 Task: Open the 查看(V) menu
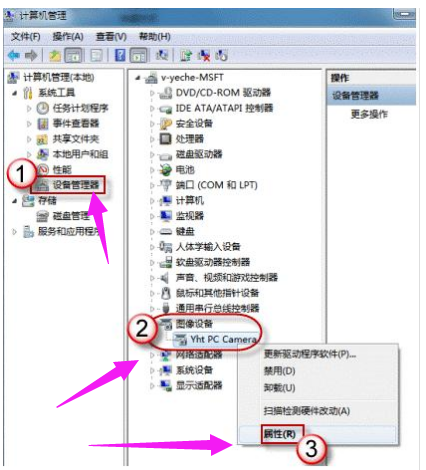point(111,36)
